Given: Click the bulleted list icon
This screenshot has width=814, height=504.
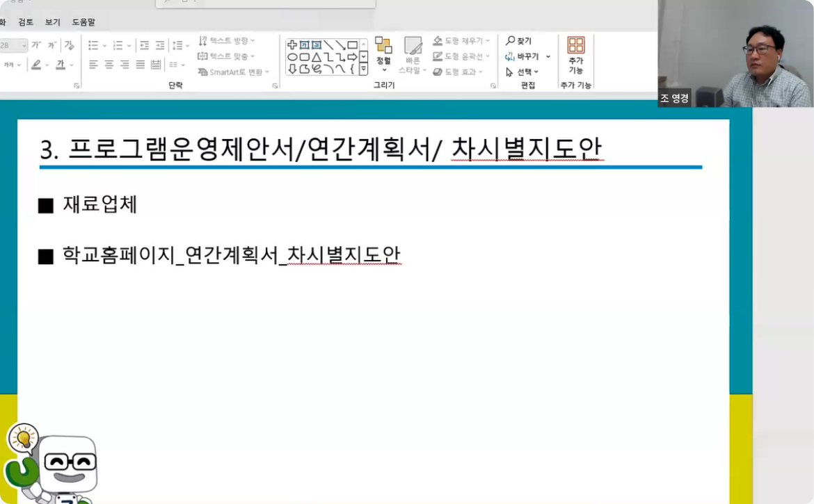Looking at the screenshot, I should 93,45.
